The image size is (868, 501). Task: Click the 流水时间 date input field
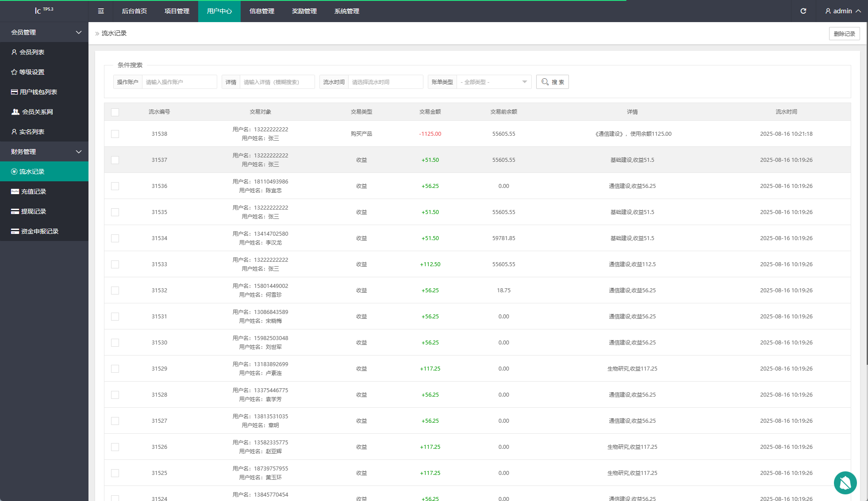(x=385, y=82)
